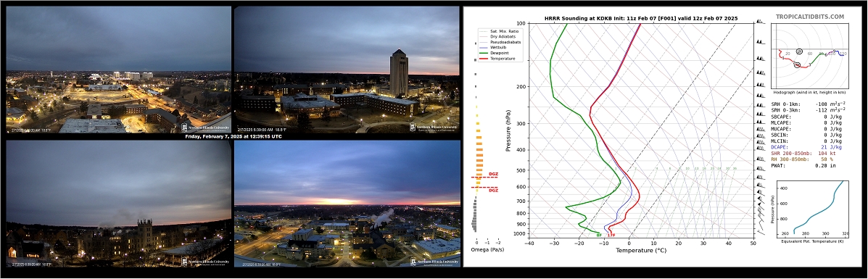Click the Northern Illinois University logo in top-left webcam

tap(205, 128)
